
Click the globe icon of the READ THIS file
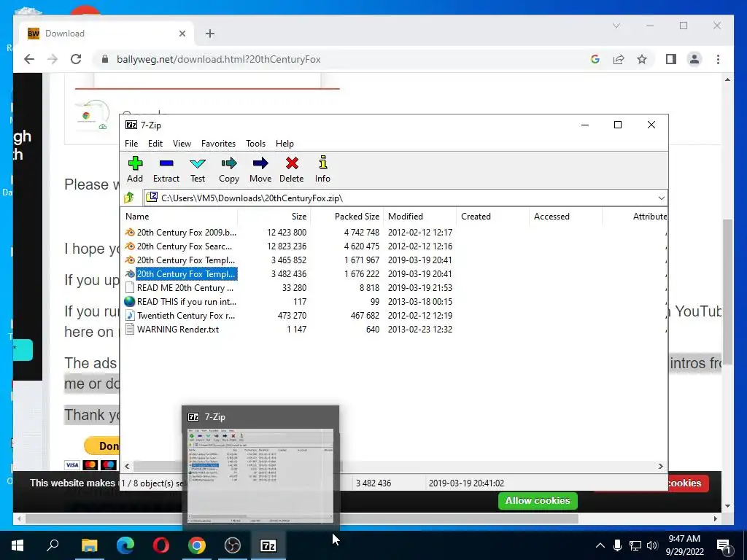pyautogui.click(x=130, y=301)
